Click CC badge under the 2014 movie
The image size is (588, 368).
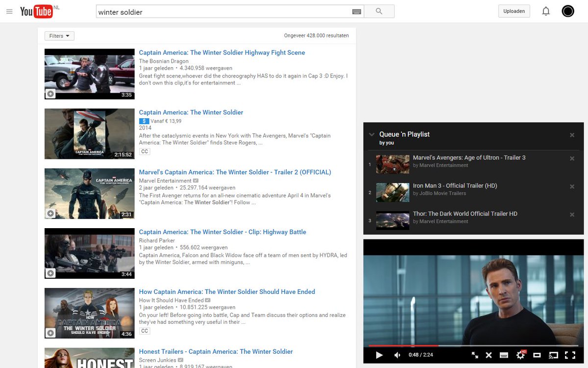click(x=145, y=152)
